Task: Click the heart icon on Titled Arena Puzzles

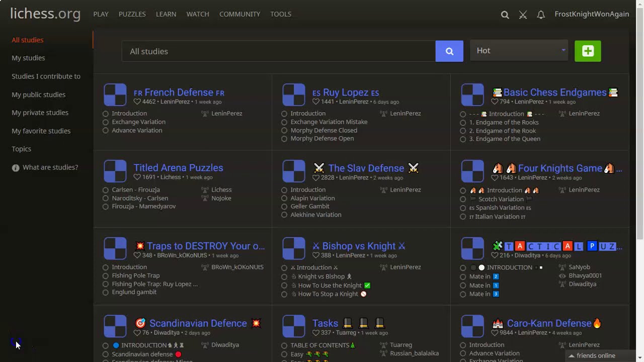Action: [x=137, y=177]
